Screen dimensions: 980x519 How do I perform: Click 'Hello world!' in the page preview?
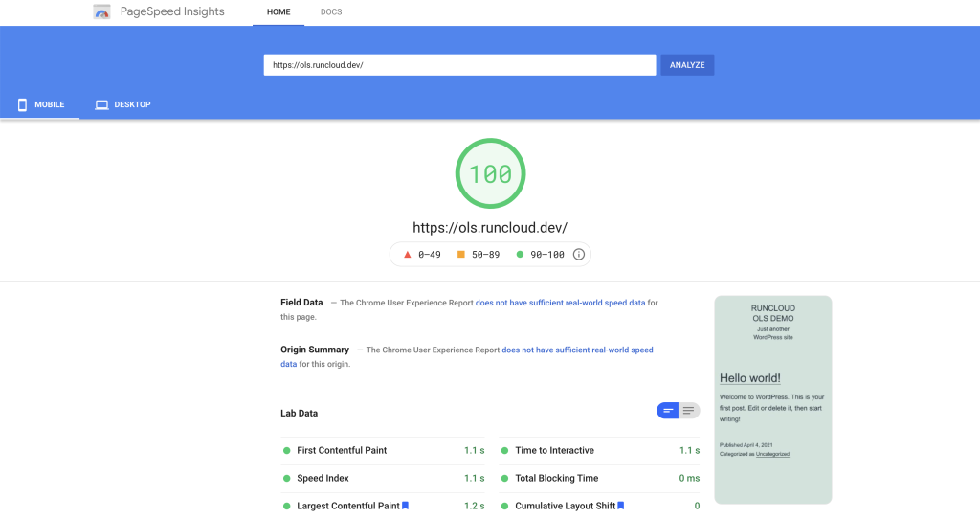point(750,378)
